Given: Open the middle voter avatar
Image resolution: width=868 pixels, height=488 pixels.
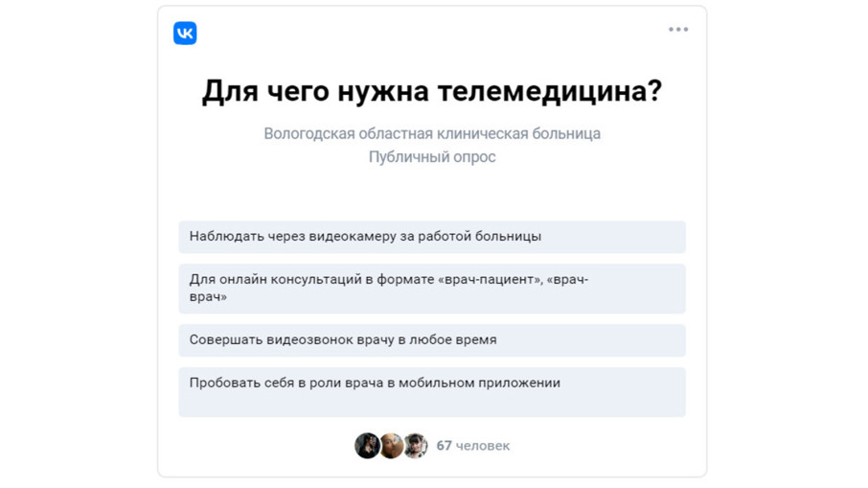Looking at the screenshot, I should coord(391,446).
